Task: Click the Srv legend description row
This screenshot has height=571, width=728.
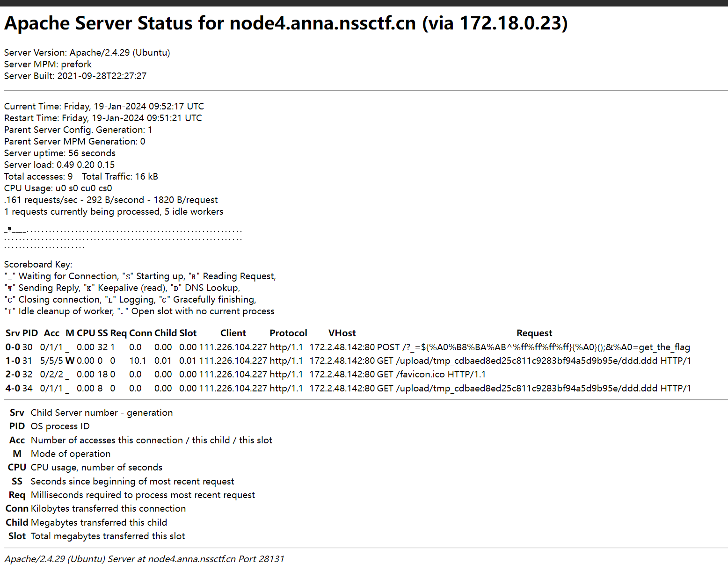Action: coord(91,412)
